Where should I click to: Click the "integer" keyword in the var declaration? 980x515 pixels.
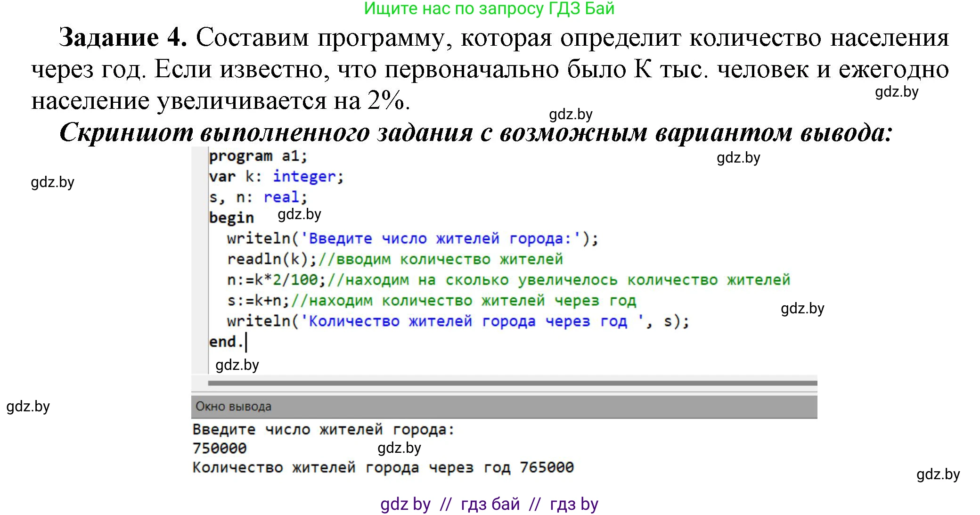[x=306, y=177]
